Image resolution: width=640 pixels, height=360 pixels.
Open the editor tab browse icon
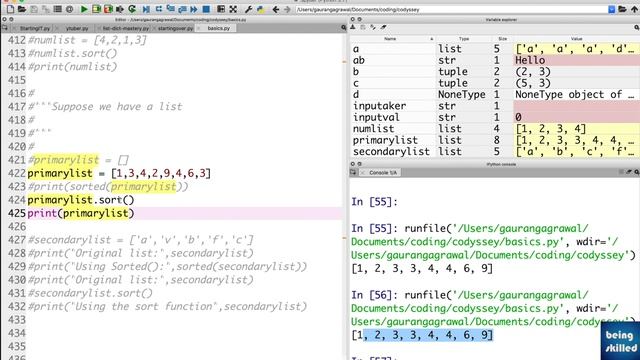tap(5, 28)
